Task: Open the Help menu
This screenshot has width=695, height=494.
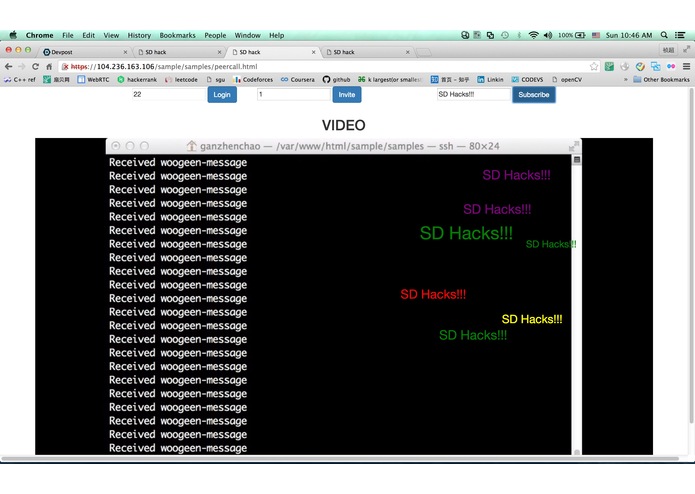Action: pos(277,35)
